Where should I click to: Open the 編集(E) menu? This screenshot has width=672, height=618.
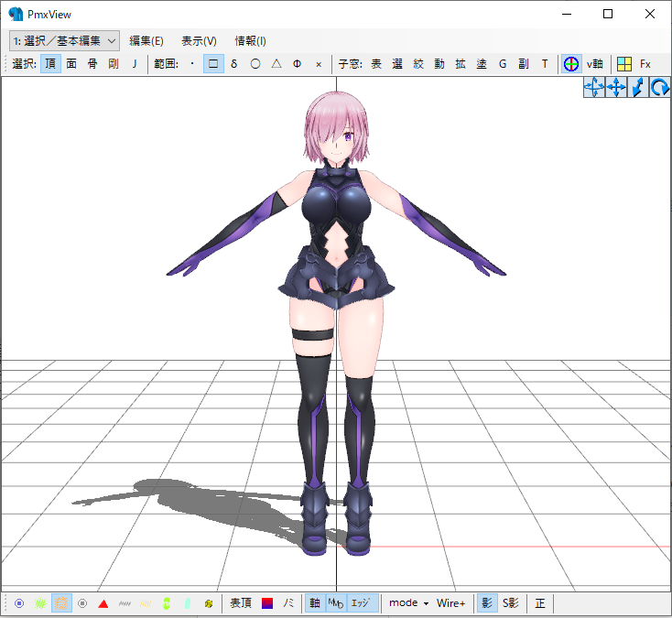pyautogui.click(x=146, y=40)
